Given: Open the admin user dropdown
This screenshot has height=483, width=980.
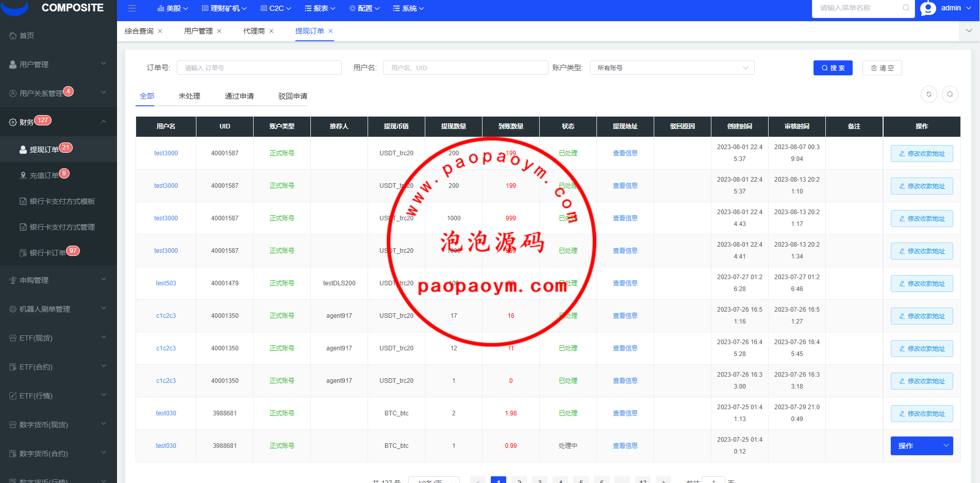Looking at the screenshot, I should point(956,8).
